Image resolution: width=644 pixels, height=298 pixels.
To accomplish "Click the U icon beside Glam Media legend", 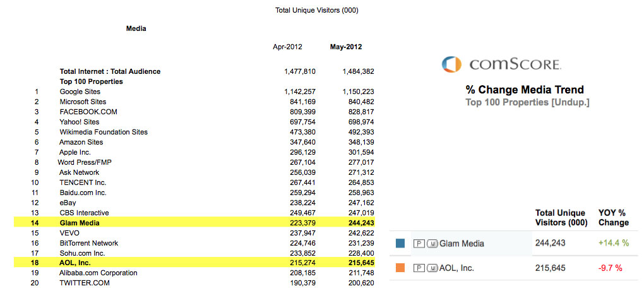I will click(432, 244).
